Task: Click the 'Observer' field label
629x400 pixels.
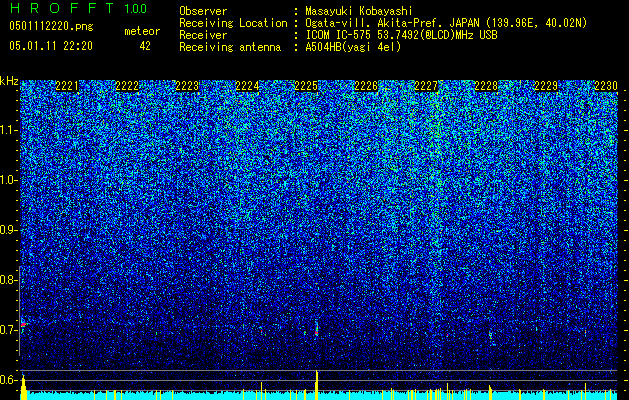Action: [203, 11]
